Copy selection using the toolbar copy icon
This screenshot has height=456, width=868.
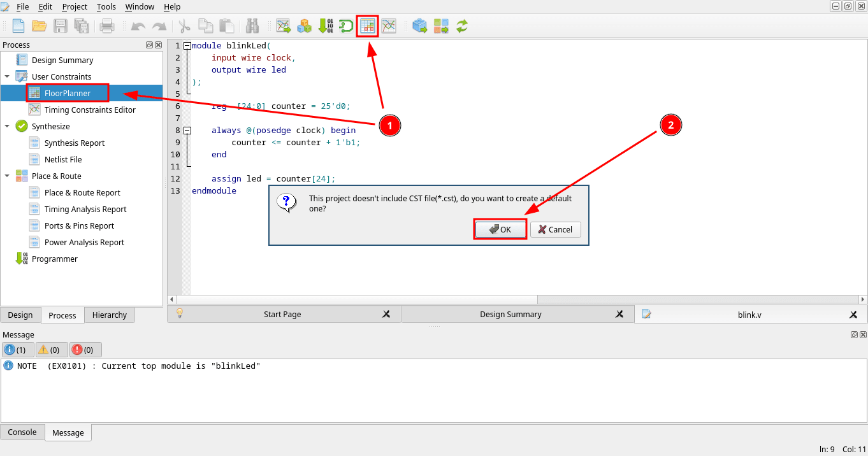click(205, 26)
